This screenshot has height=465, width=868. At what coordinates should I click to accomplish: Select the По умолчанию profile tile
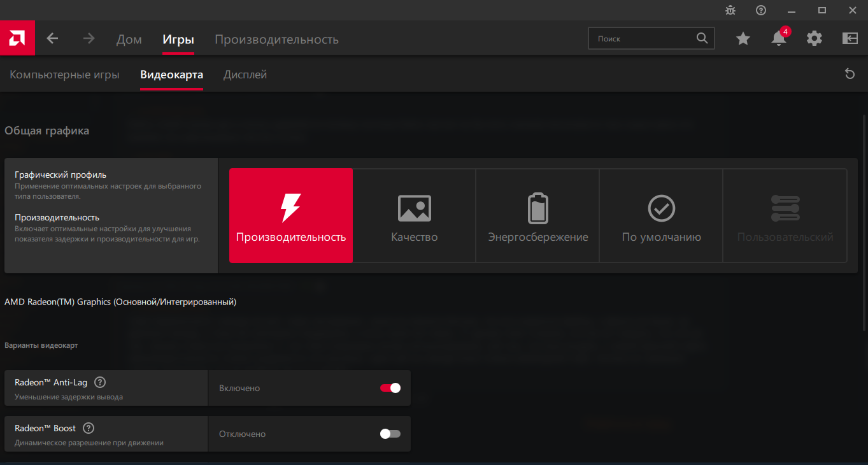point(662,215)
